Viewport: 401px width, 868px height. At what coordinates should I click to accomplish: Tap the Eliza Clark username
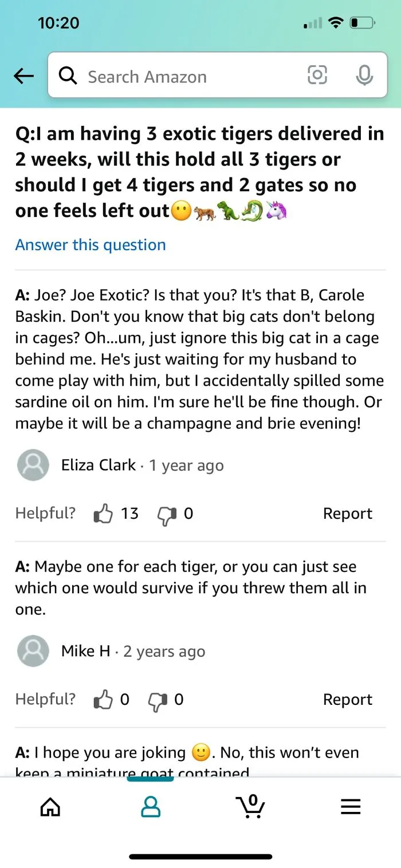[x=99, y=465]
